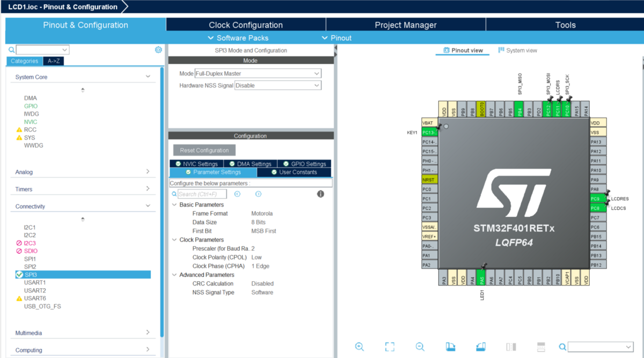Select pin PB4 for SPI3_MISO
The width and height of the screenshot is (644, 358).
pos(519,109)
